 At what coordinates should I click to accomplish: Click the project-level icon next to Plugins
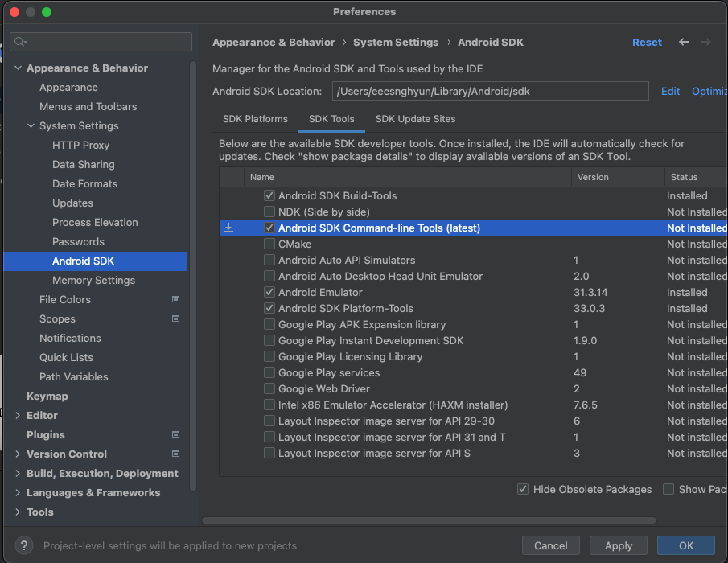(175, 435)
